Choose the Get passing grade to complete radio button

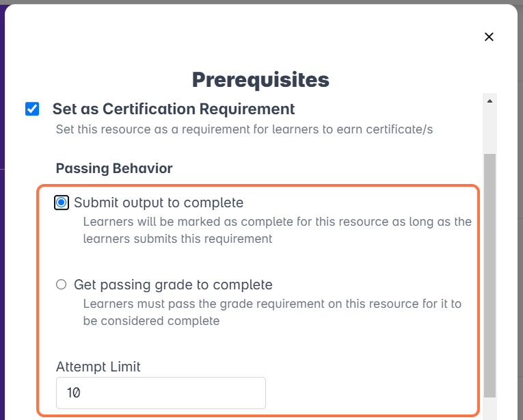pos(62,285)
